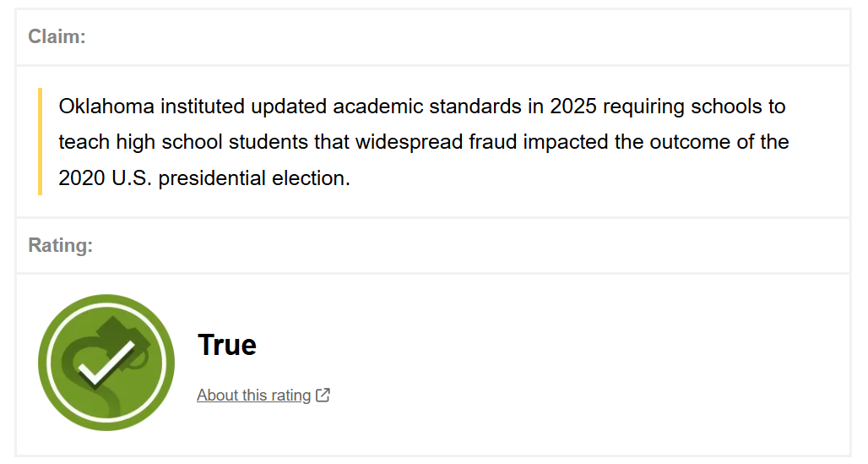This screenshot has height=464, width=868.
Task: Click the word "instituted" in the claim
Action: click(x=203, y=106)
